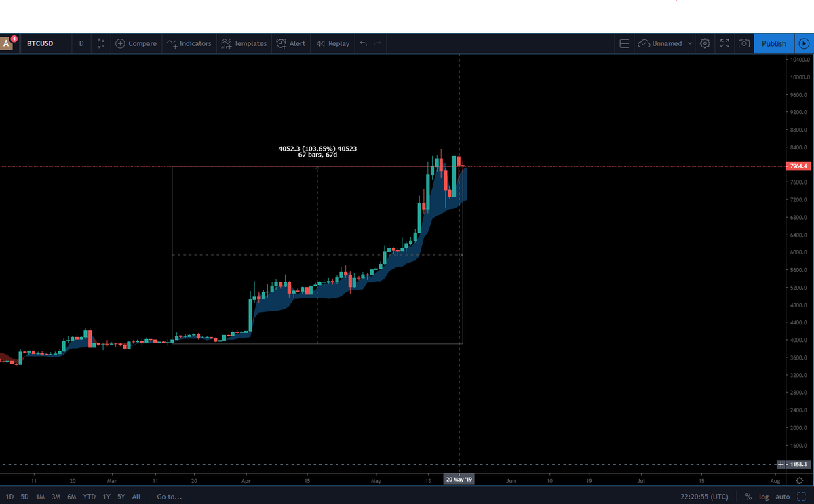Select the All date range
The width and height of the screenshot is (814, 504).
tap(136, 497)
